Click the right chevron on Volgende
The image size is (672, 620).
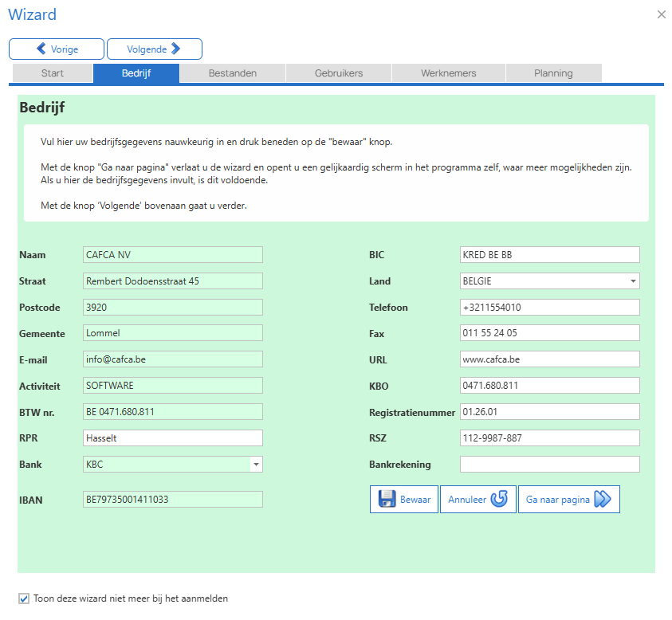point(175,49)
